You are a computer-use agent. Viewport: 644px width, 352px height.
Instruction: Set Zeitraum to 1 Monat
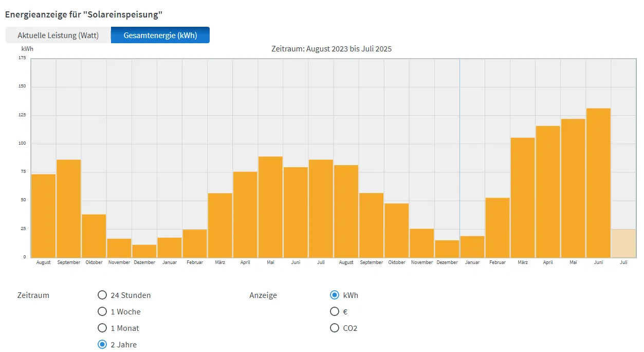[x=102, y=328]
